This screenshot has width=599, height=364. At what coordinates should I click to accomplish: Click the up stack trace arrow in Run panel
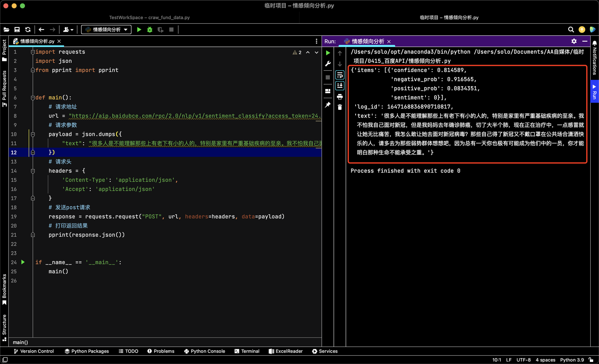pyautogui.click(x=340, y=53)
